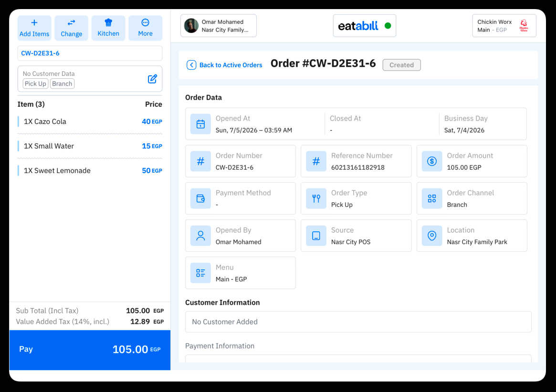Click the Order Number CW-D2E31-6 value
Image resolution: width=556 pixels, height=392 pixels.
click(x=234, y=167)
